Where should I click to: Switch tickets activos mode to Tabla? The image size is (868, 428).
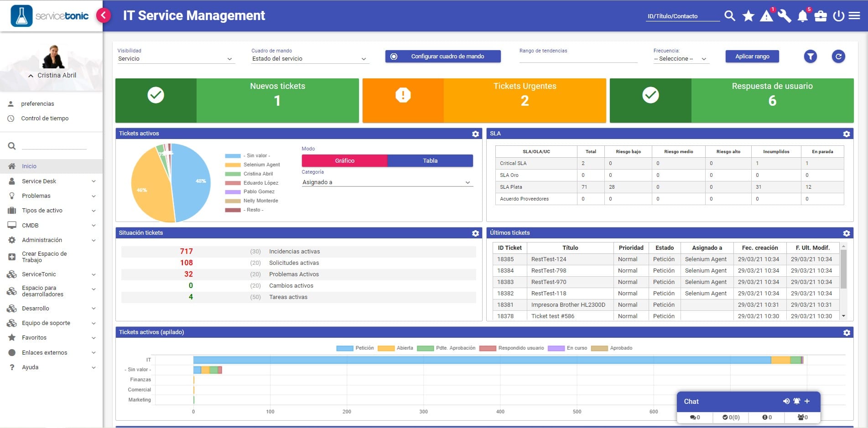tap(430, 161)
